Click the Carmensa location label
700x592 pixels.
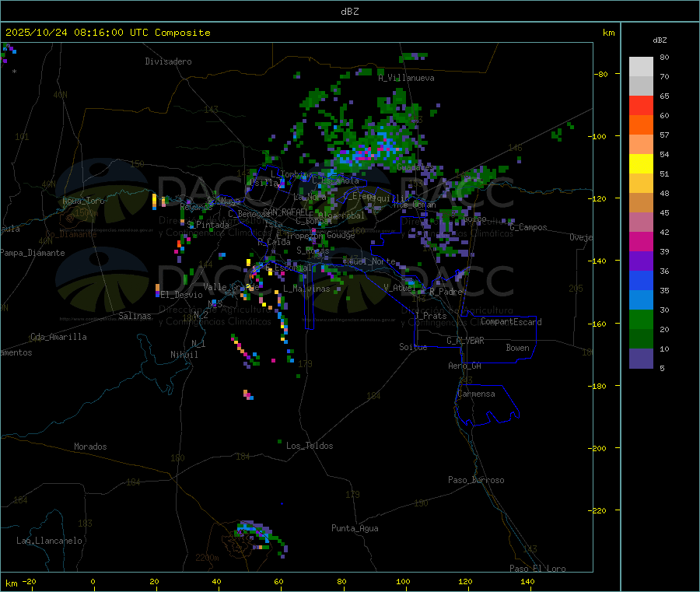[476, 394]
